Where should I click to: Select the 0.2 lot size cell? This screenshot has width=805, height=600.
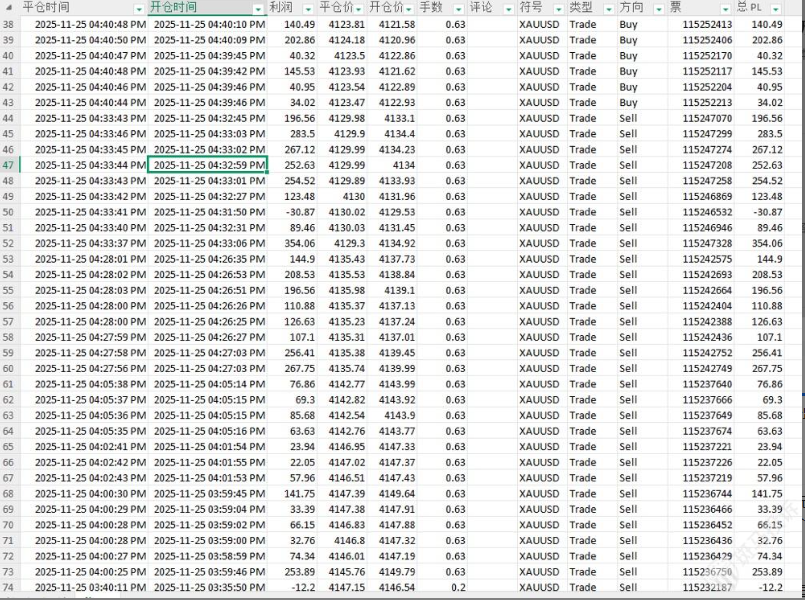pos(457,587)
